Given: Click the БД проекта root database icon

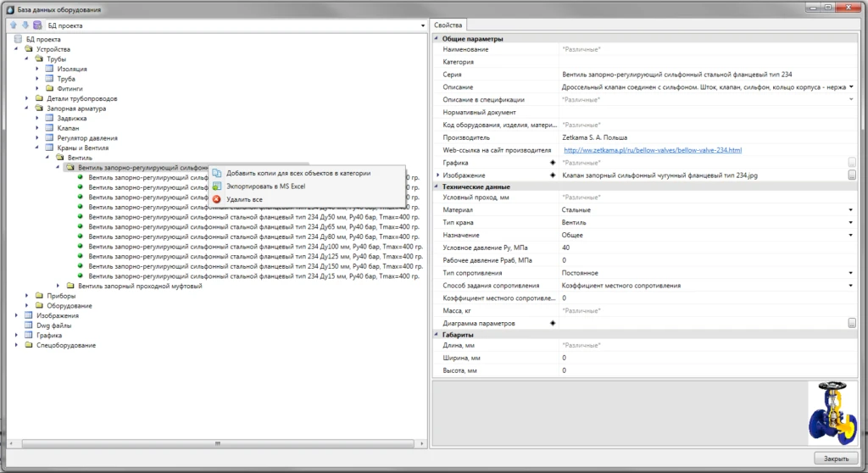Looking at the screenshot, I should [18, 39].
